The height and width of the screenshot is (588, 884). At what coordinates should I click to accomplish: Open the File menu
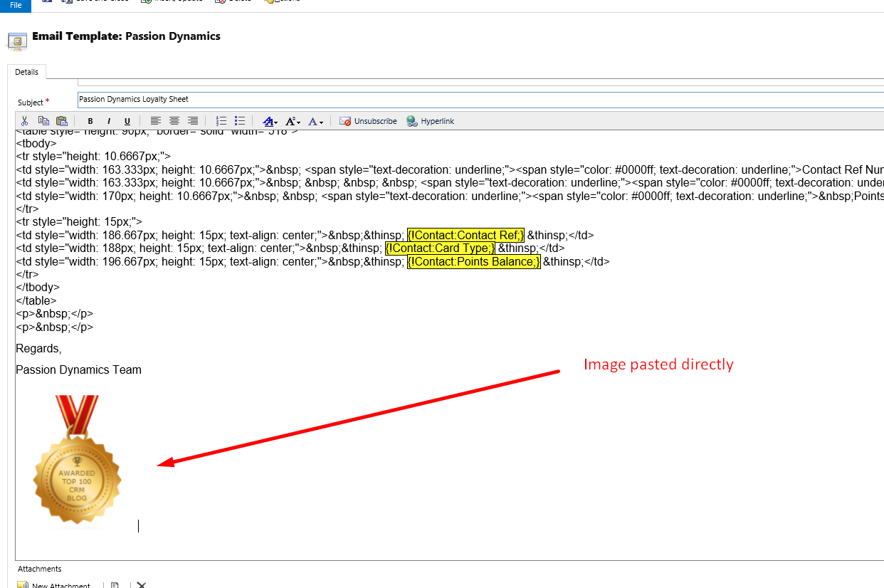16,5
